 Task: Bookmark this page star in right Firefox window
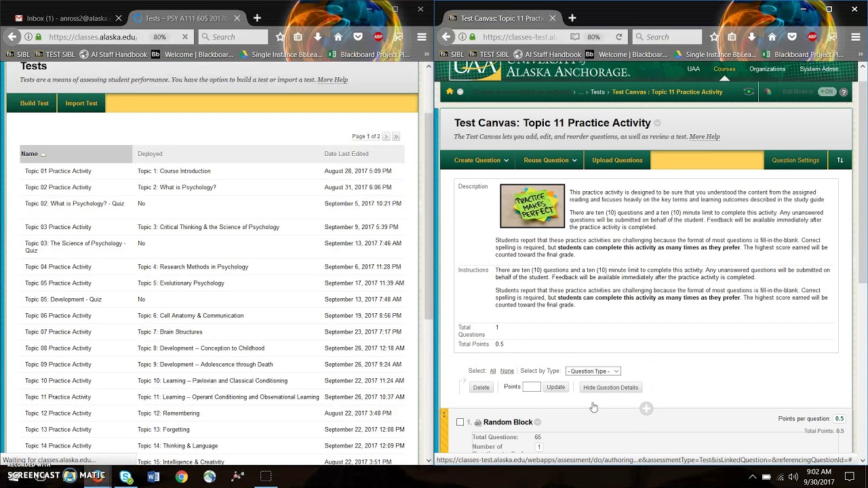[x=714, y=37]
